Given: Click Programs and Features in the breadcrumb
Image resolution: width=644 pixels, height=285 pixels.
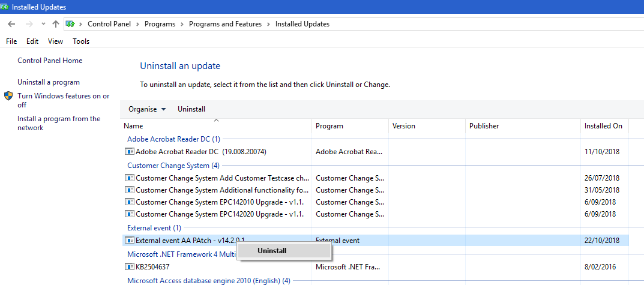Looking at the screenshot, I should pos(225,24).
